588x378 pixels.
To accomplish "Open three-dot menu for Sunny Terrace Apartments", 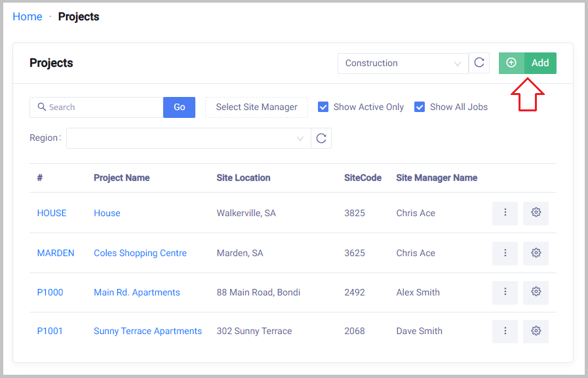I will 505,331.
